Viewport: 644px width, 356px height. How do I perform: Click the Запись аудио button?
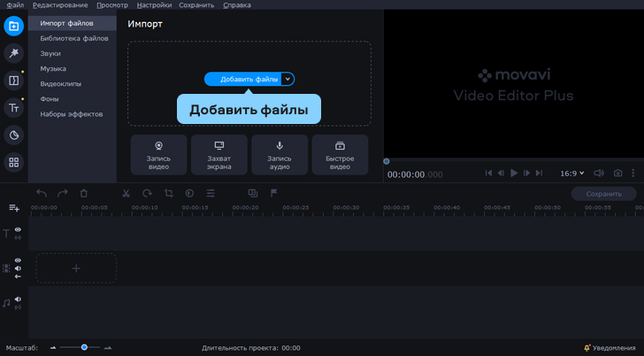pos(280,154)
